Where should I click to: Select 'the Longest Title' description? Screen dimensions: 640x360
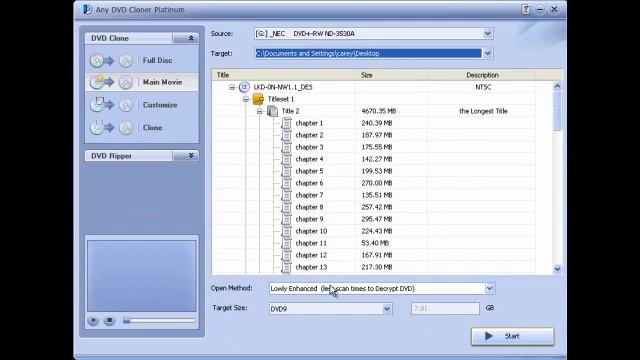tap(483, 111)
